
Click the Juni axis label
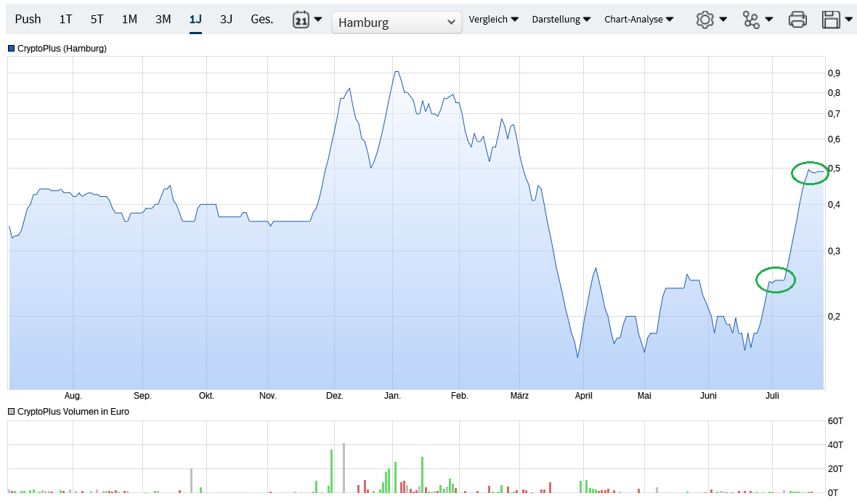[x=708, y=396]
